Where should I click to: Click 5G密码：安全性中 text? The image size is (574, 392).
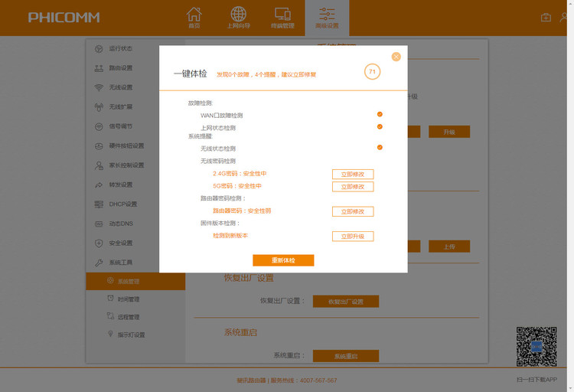(237, 186)
